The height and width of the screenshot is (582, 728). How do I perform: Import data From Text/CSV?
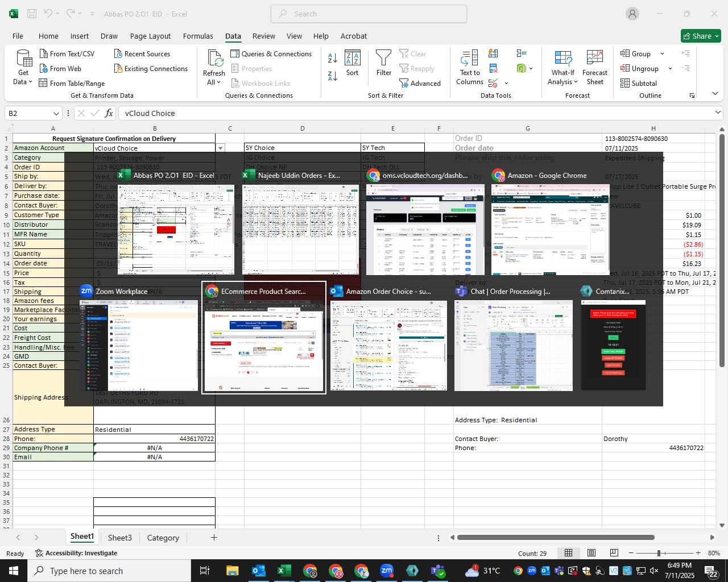[67, 53]
